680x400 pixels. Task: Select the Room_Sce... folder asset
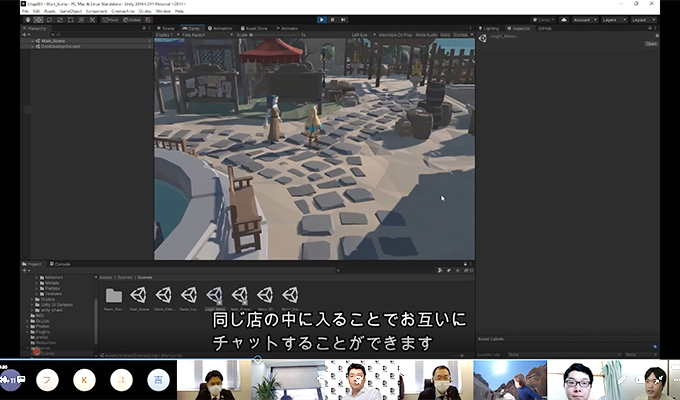114,298
